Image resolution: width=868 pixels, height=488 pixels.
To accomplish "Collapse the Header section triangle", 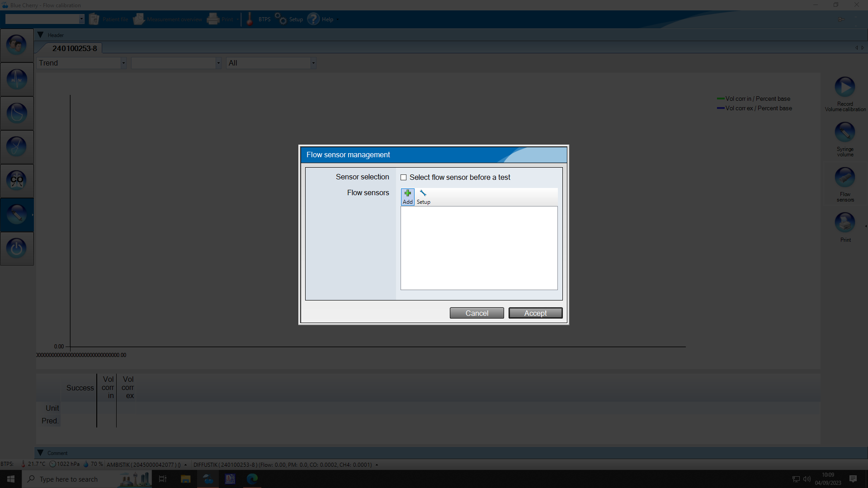I will [40, 35].
